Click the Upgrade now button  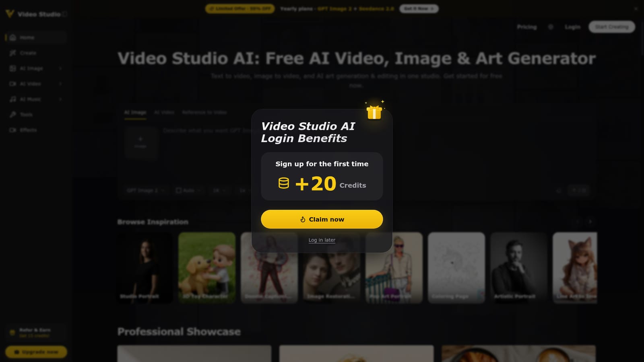(x=36, y=352)
